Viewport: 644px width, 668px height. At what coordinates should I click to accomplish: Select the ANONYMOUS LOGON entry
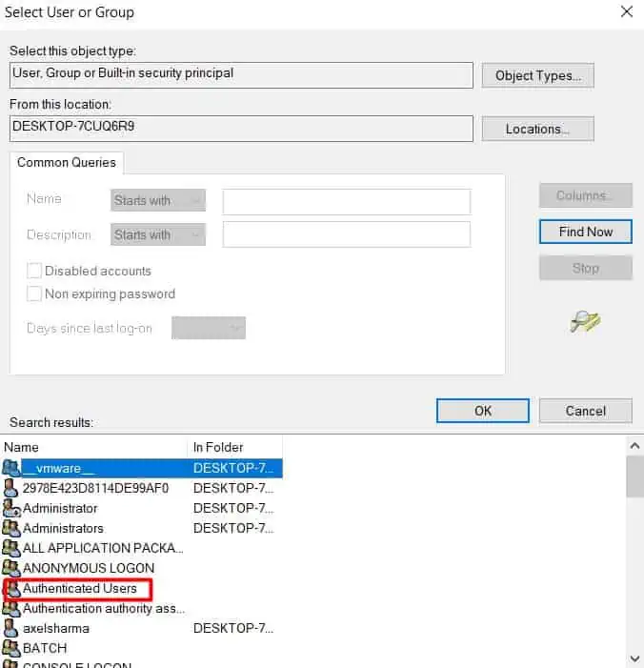tap(89, 568)
